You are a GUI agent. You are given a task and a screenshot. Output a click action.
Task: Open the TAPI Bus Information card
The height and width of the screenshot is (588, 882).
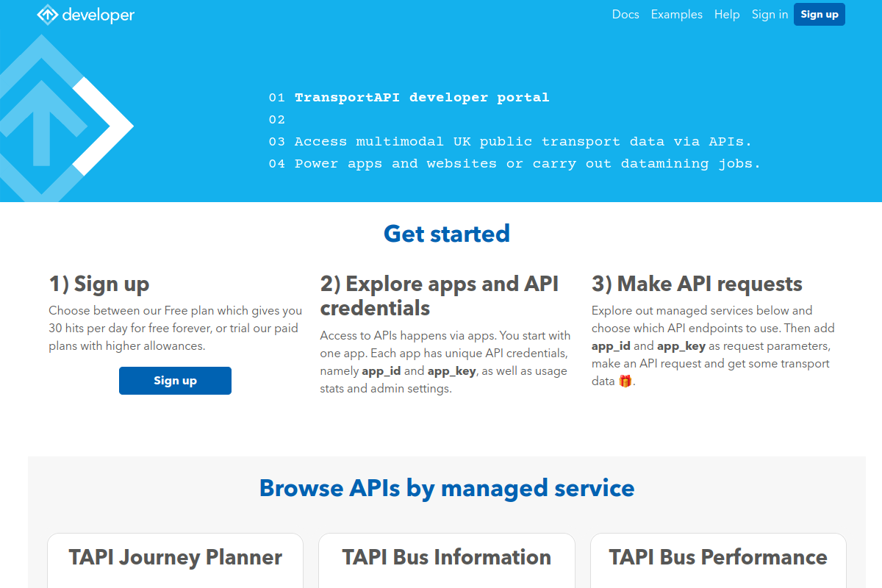[x=447, y=560]
